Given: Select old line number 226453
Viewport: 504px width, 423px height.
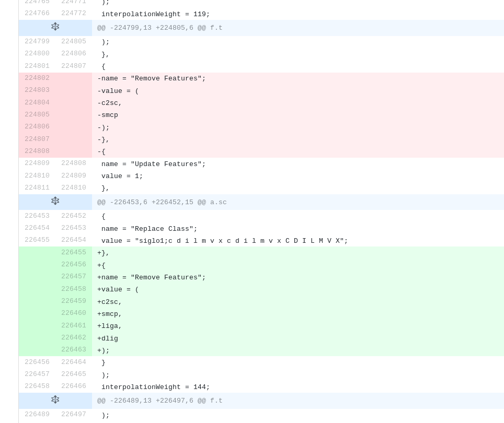Looking at the screenshot, I should pyautogui.click(x=37, y=216).
